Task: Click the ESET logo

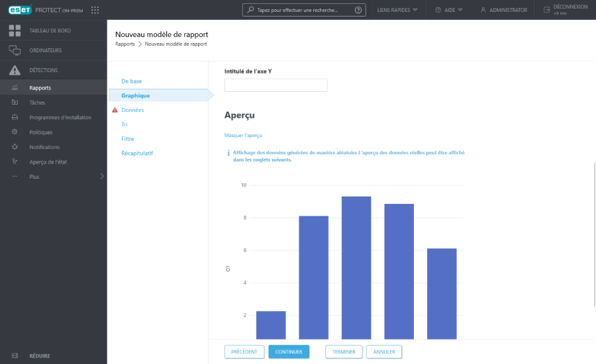Action: click(x=20, y=10)
